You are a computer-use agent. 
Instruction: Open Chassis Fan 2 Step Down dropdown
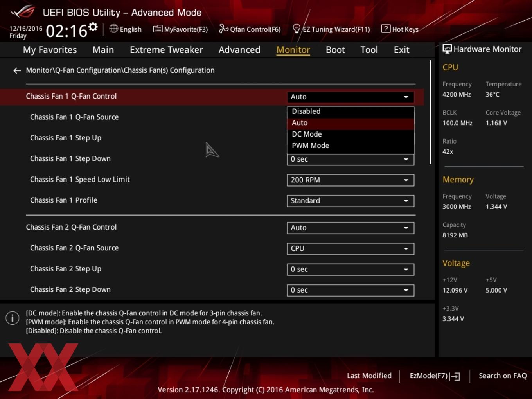point(350,290)
